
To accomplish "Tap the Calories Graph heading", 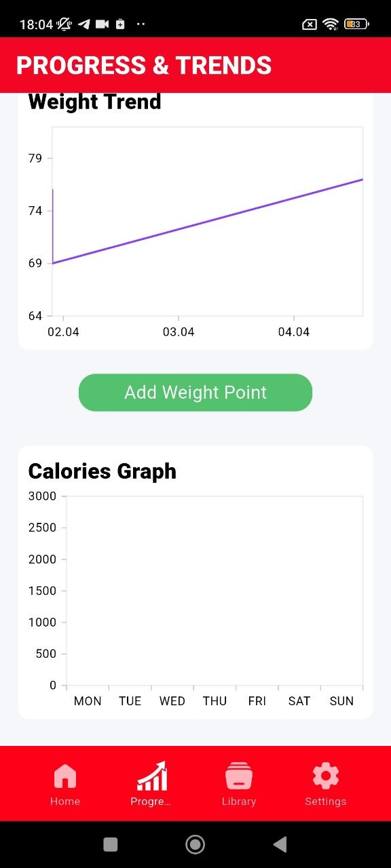I will 102,471.
